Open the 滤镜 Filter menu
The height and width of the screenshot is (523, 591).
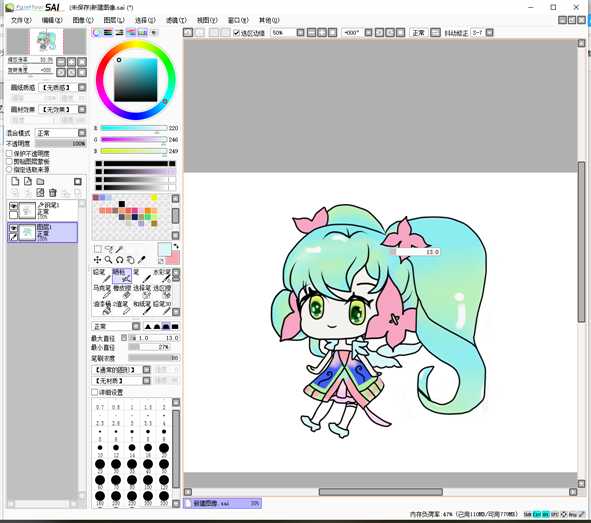pos(176,20)
